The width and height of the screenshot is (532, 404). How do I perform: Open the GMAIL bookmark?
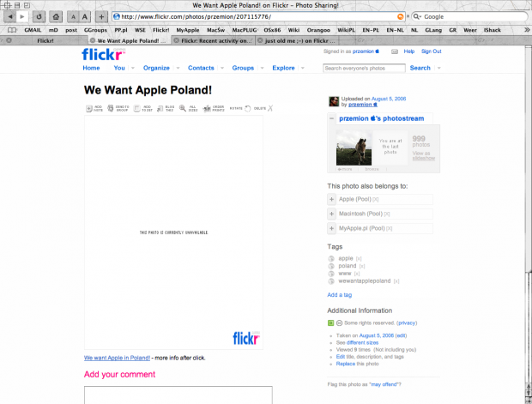33,30
